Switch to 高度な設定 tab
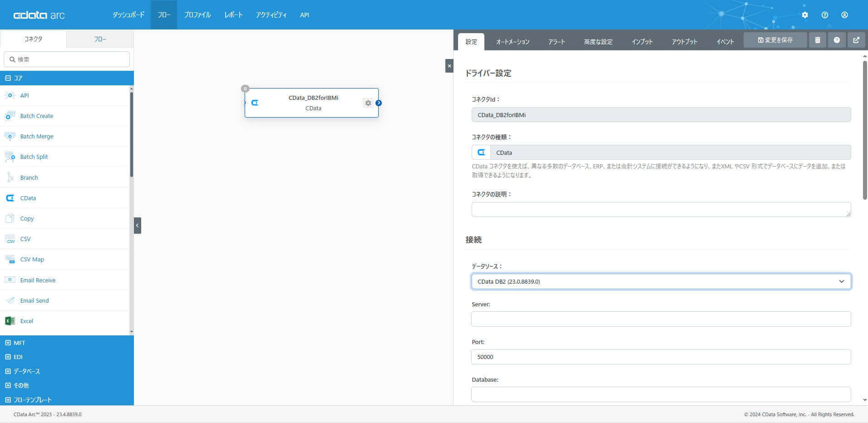This screenshot has height=423, width=868. [598, 42]
